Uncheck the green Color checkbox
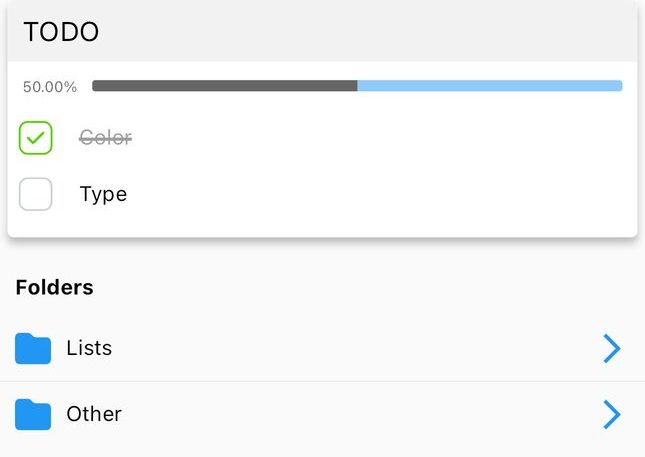 pos(36,138)
